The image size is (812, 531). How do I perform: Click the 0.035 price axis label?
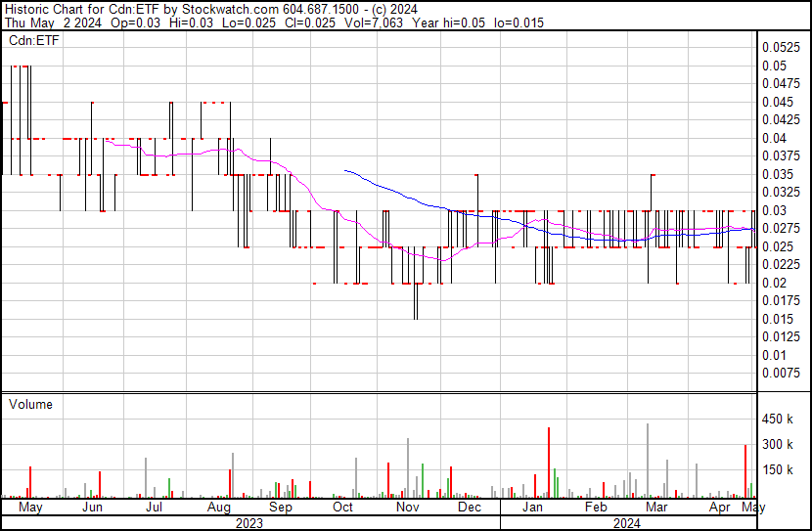coord(778,174)
